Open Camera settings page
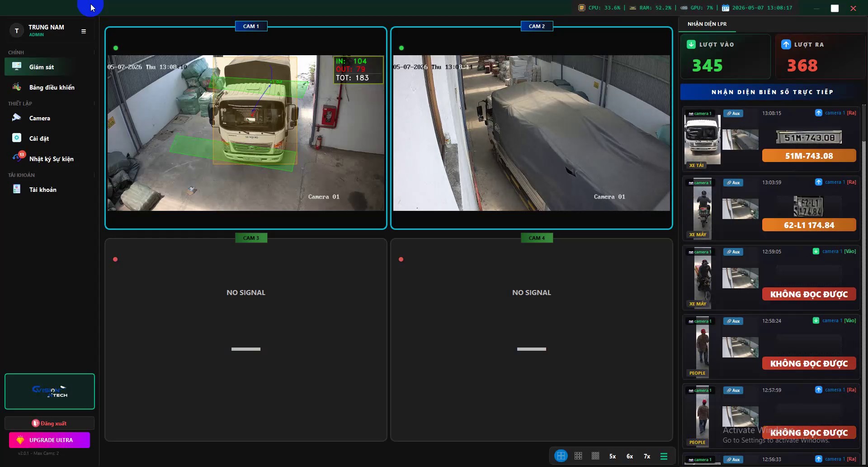Image resolution: width=868 pixels, height=467 pixels. coord(49,118)
